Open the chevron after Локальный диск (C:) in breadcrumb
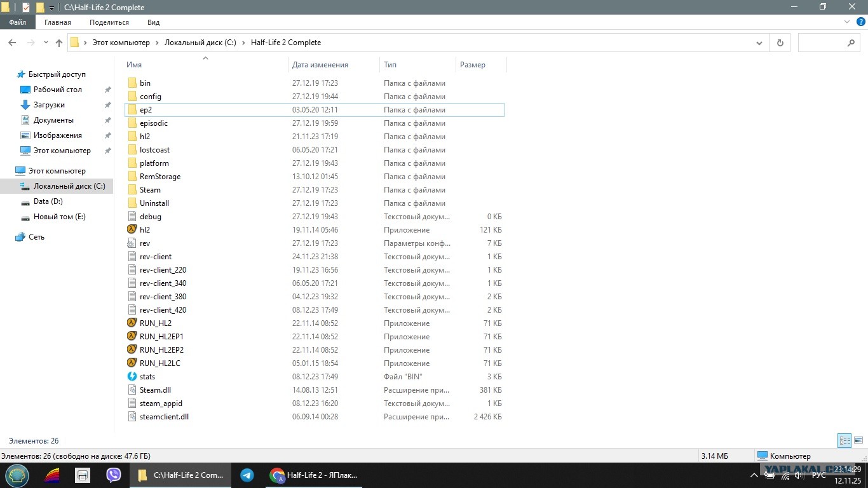Image resolution: width=868 pixels, height=488 pixels. [x=243, y=43]
